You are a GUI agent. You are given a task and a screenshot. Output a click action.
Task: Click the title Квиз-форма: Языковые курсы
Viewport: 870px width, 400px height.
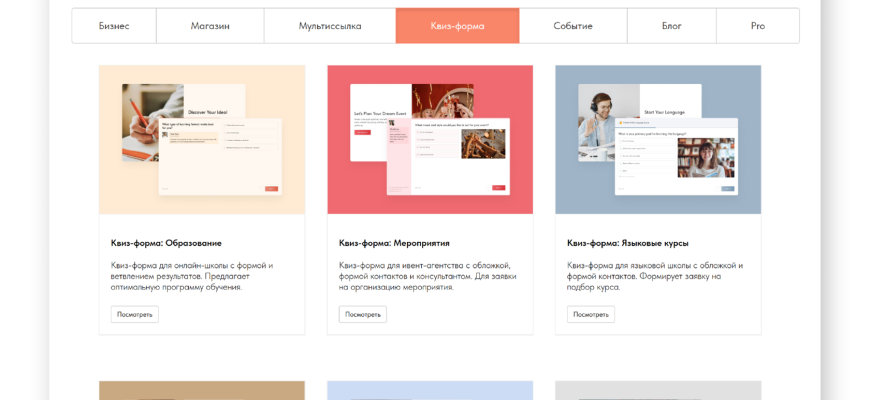click(x=627, y=243)
